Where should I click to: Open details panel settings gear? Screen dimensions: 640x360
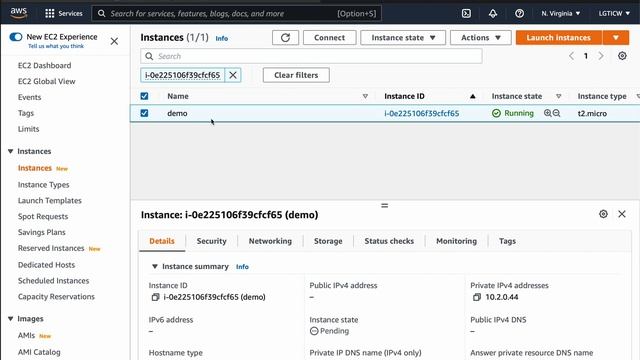pyautogui.click(x=603, y=214)
